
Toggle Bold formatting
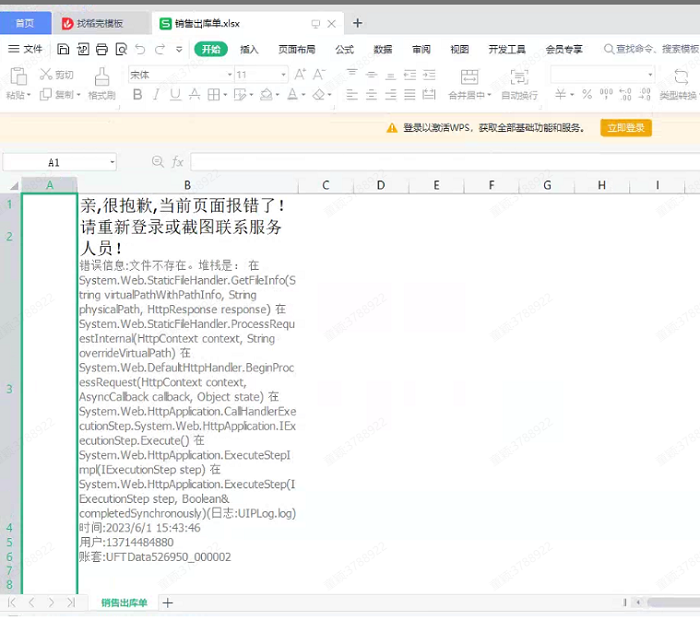click(x=137, y=95)
